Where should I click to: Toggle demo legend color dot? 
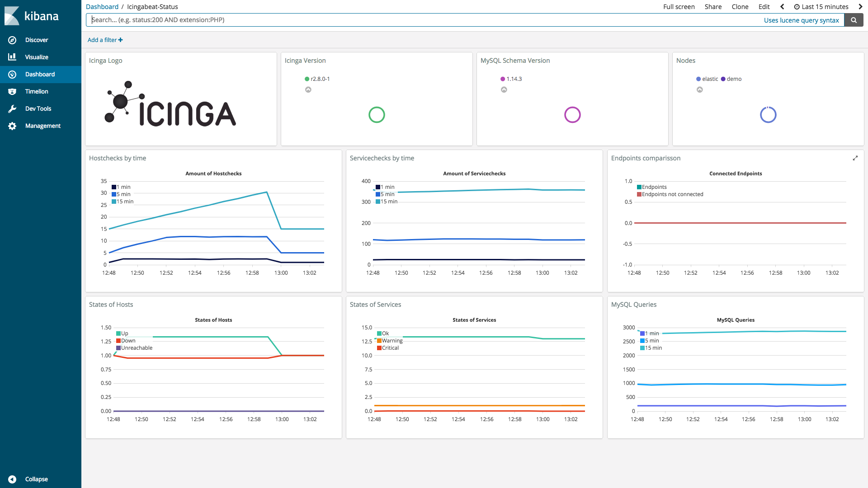coord(723,79)
